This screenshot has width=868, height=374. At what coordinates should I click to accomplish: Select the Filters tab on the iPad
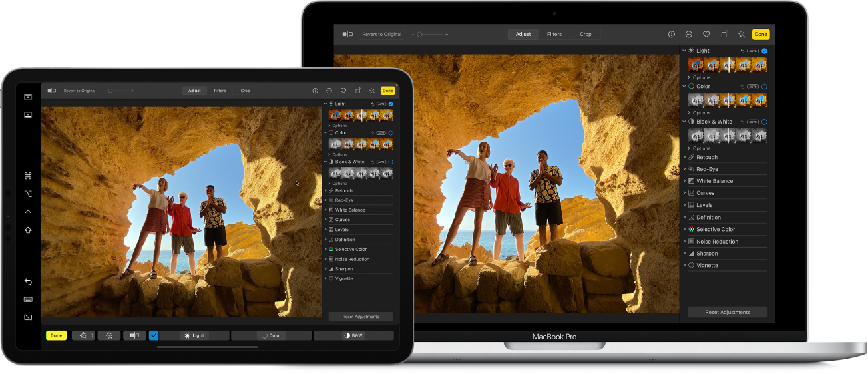(x=220, y=91)
